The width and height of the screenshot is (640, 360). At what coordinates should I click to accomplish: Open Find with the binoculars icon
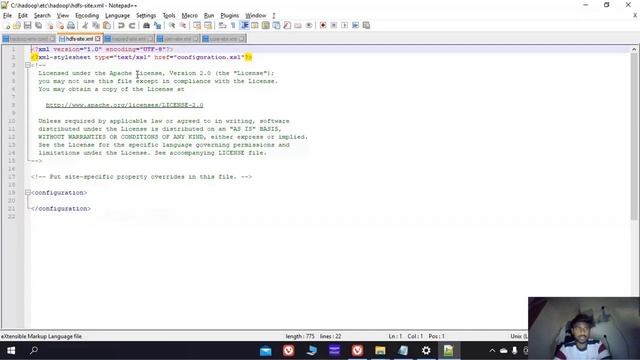[x=146, y=25]
